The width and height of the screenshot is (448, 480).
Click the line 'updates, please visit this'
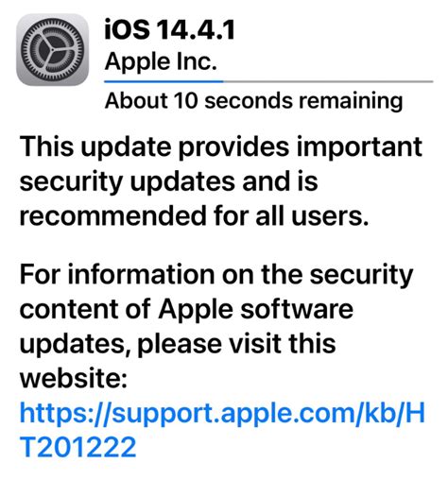[178, 343]
